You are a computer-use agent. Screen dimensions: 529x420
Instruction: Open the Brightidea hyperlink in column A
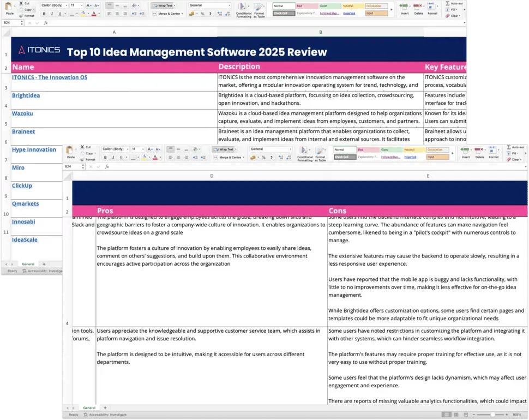point(26,95)
